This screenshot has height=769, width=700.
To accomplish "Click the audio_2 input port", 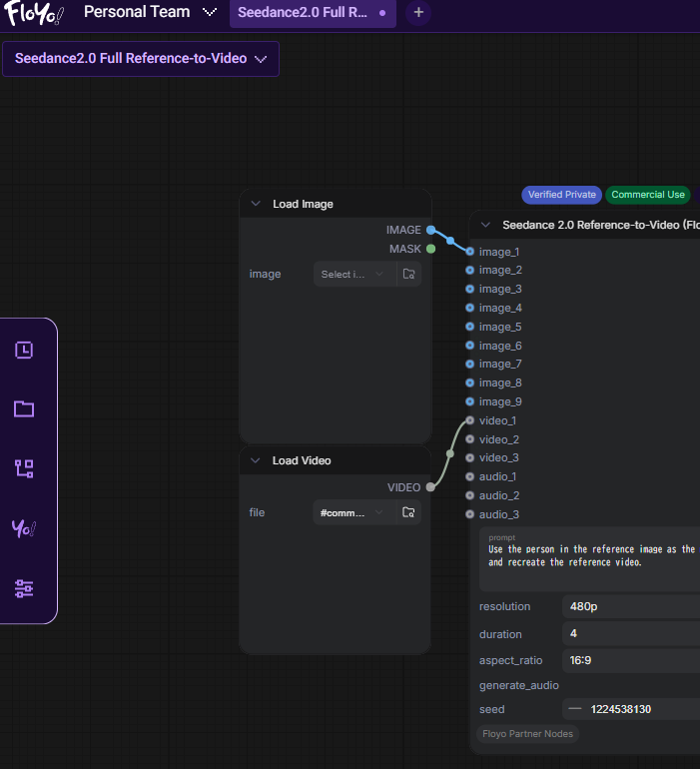I will coord(470,495).
